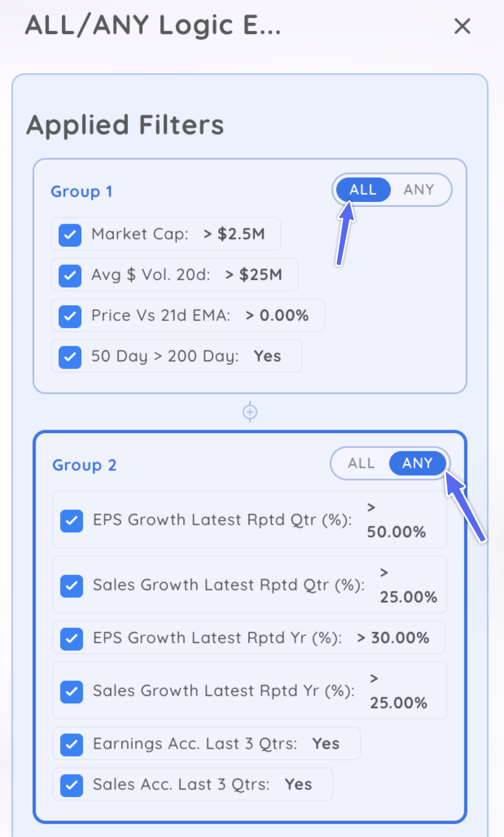
Task: Uncheck EPS Growth Latest Rptd Qtr
Action: [72, 521]
